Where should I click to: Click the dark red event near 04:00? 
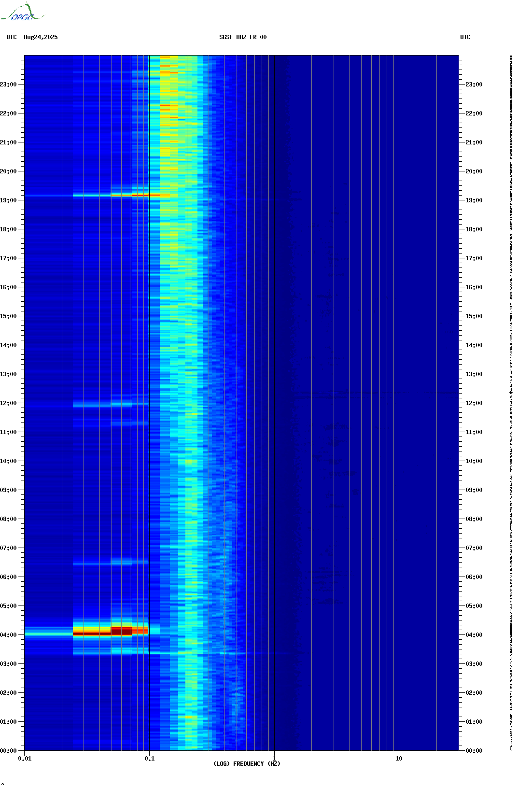coord(111,632)
